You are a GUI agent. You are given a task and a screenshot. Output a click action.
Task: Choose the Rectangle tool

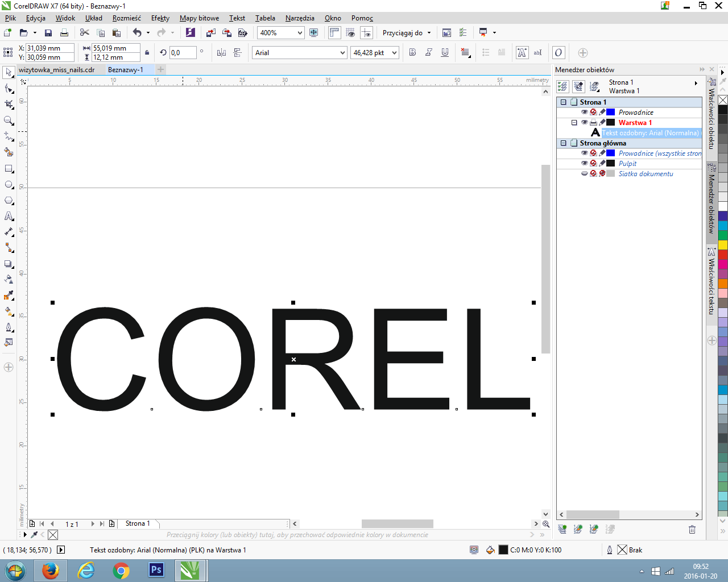(9, 169)
